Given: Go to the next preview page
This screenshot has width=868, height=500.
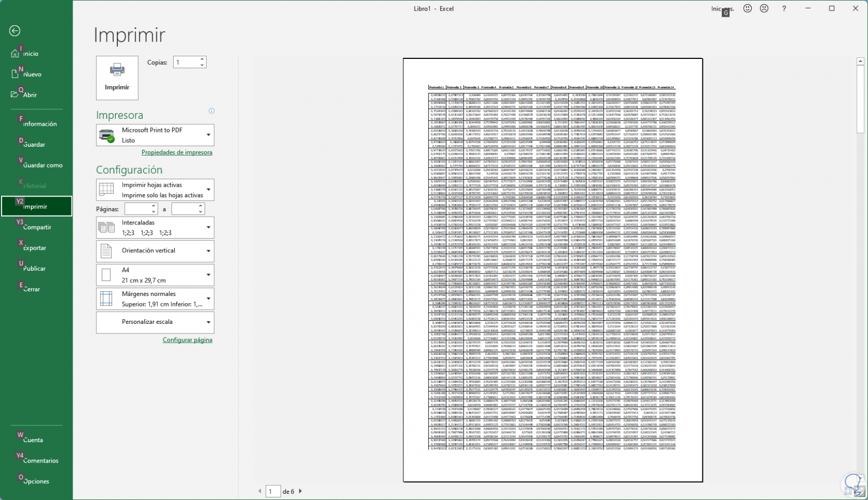Looking at the screenshot, I should point(300,491).
